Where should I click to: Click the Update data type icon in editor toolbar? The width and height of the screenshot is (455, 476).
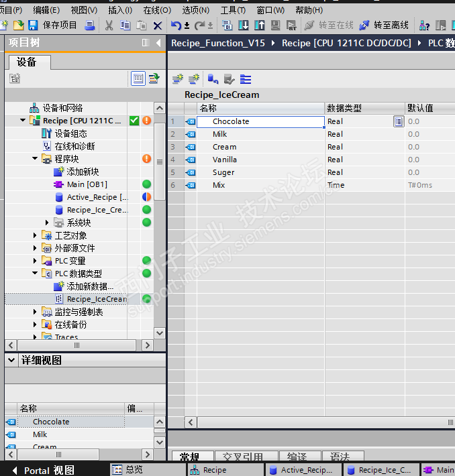(x=213, y=79)
